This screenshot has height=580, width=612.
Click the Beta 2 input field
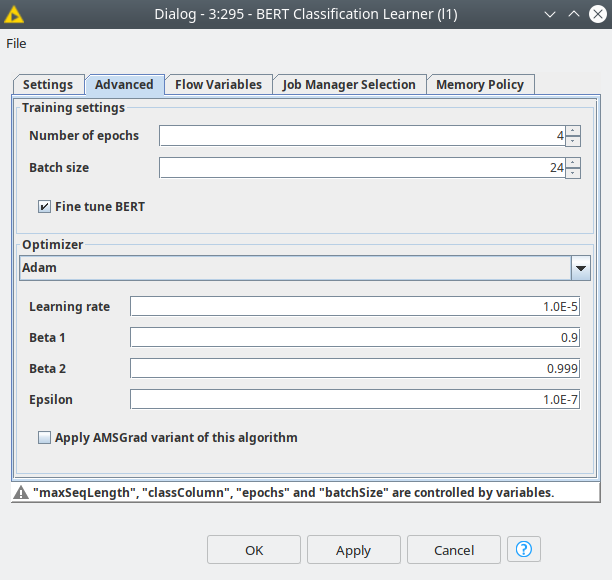(x=355, y=368)
